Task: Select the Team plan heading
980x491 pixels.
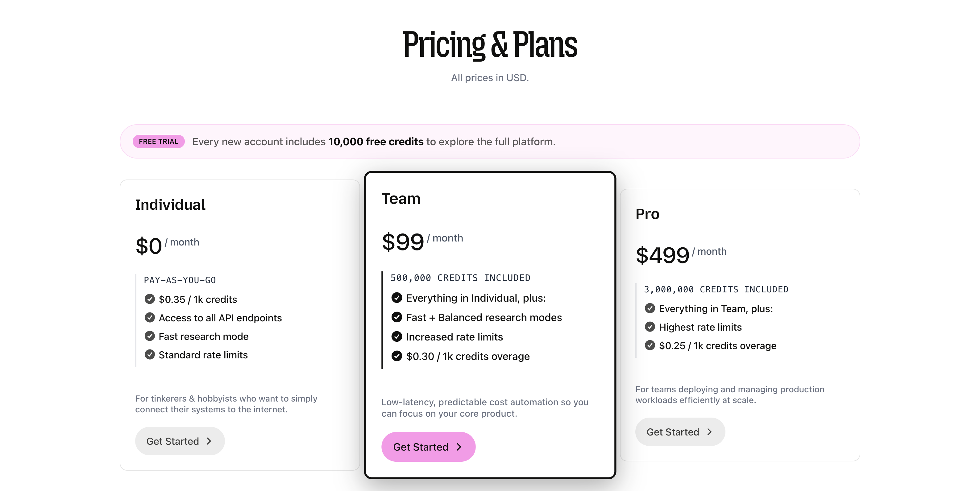Action: (x=401, y=199)
